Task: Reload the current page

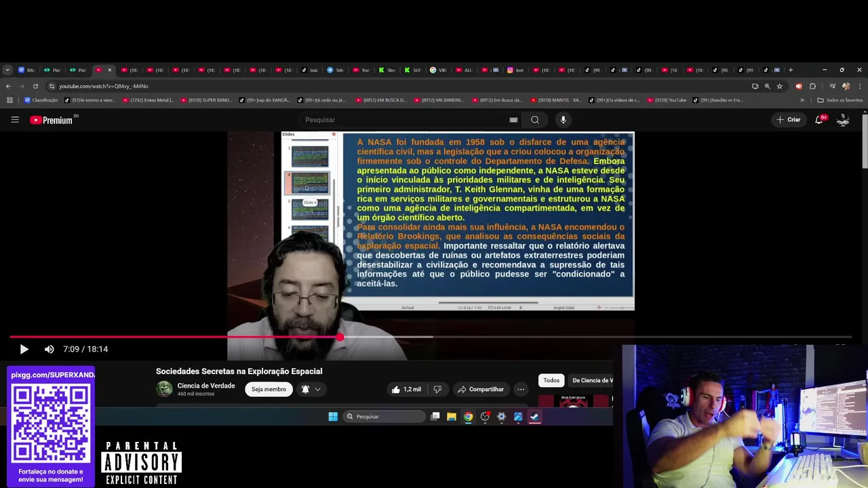Action: (x=35, y=86)
